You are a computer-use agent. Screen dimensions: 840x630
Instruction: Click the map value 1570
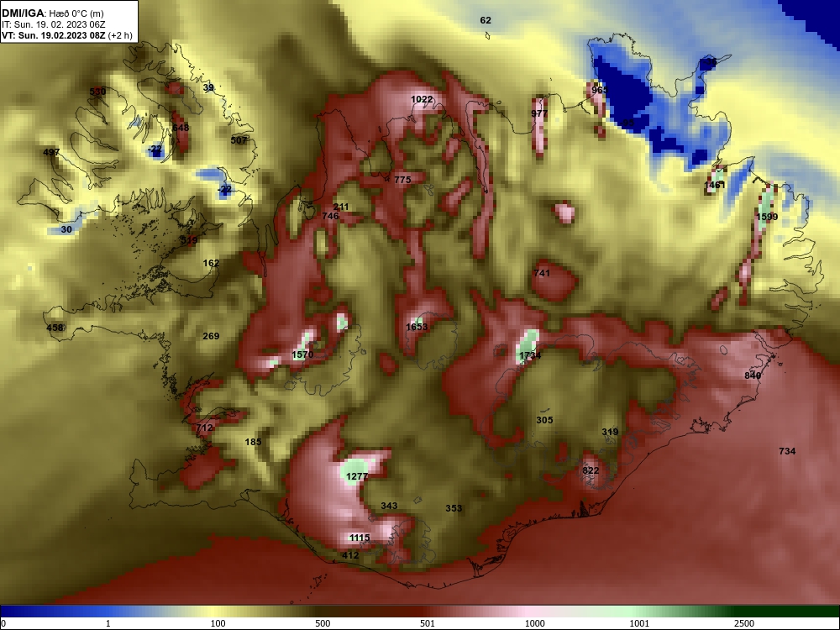coord(302,354)
